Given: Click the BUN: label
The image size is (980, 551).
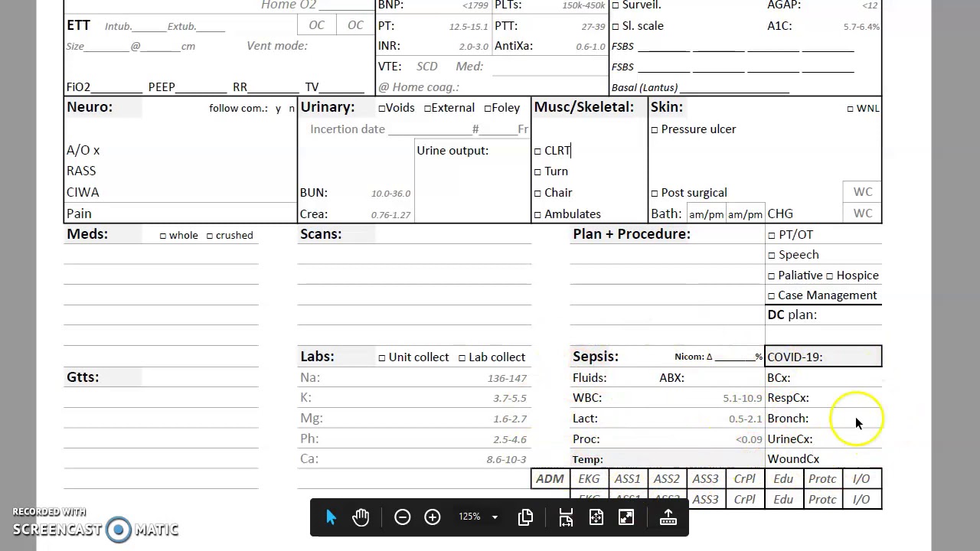Looking at the screenshot, I should [x=314, y=193].
